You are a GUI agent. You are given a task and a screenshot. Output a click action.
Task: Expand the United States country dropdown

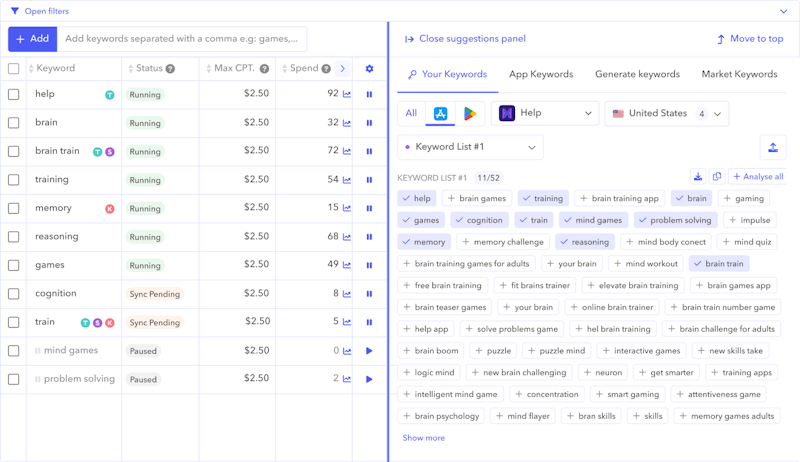click(x=666, y=114)
